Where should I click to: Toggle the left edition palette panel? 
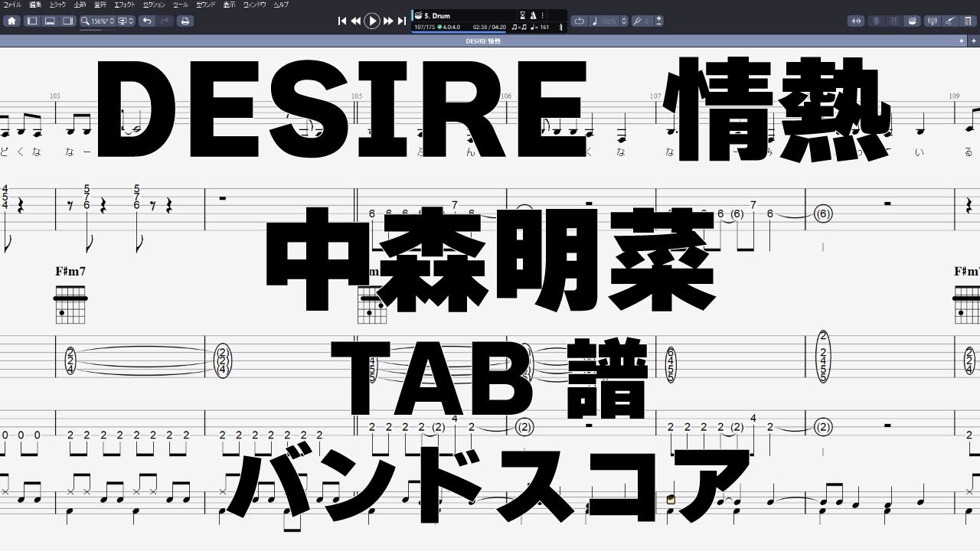tap(32, 21)
